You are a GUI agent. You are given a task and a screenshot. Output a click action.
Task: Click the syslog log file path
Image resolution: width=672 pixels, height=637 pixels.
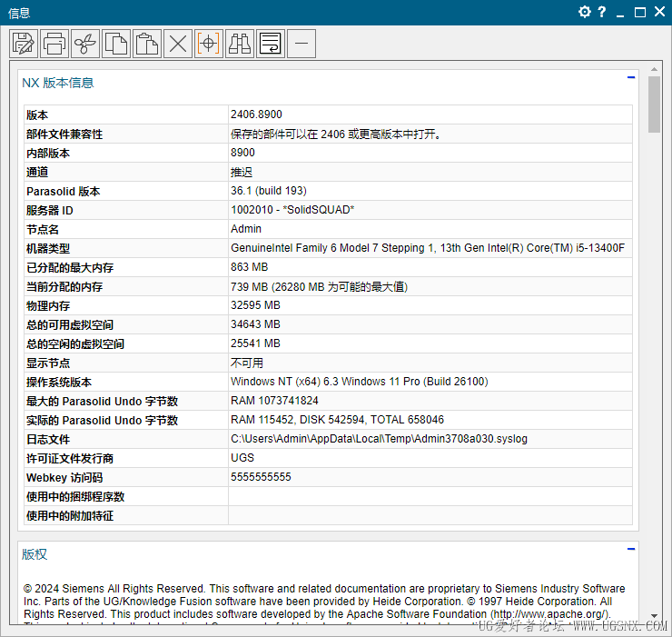(x=379, y=439)
